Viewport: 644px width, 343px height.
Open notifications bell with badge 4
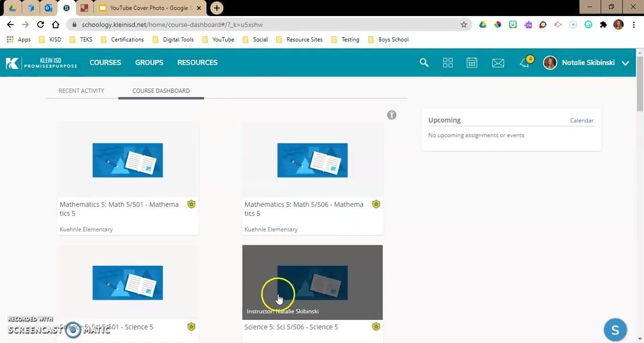(525, 62)
